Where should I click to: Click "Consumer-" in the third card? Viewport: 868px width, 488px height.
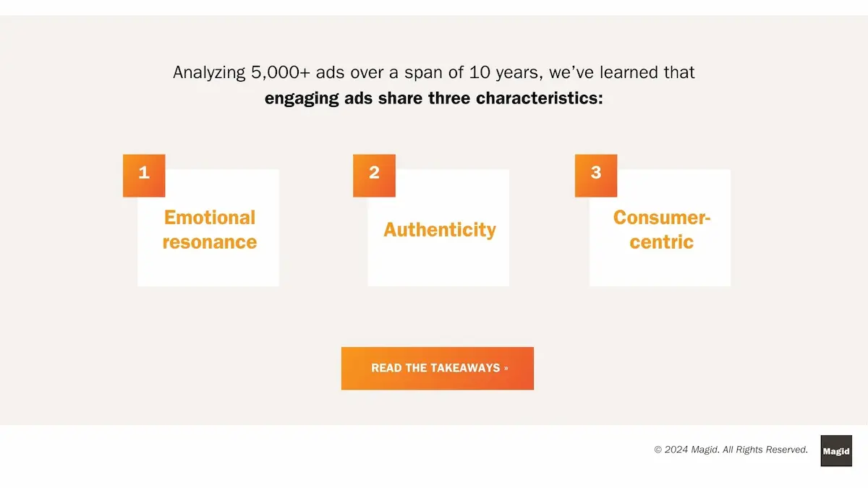coord(662,218)
